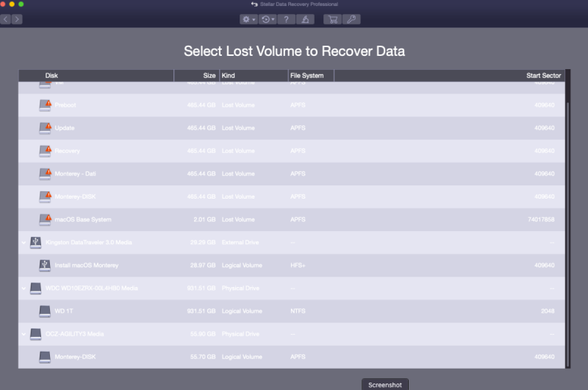Select the Monterey - Dati volume name
The height and width of the screenshot is (390, 588).
click(76, 174)
